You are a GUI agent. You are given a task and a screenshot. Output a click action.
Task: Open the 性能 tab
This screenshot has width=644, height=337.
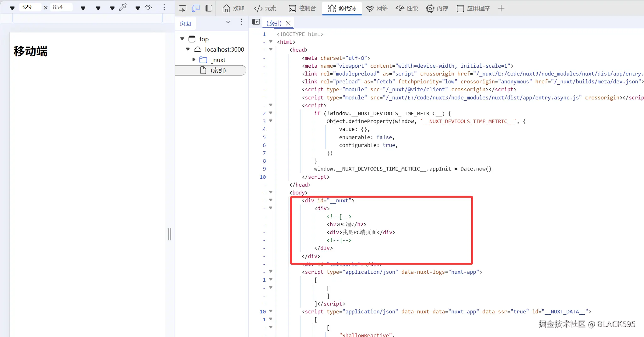pyautogui.click(x=407, y=8)
